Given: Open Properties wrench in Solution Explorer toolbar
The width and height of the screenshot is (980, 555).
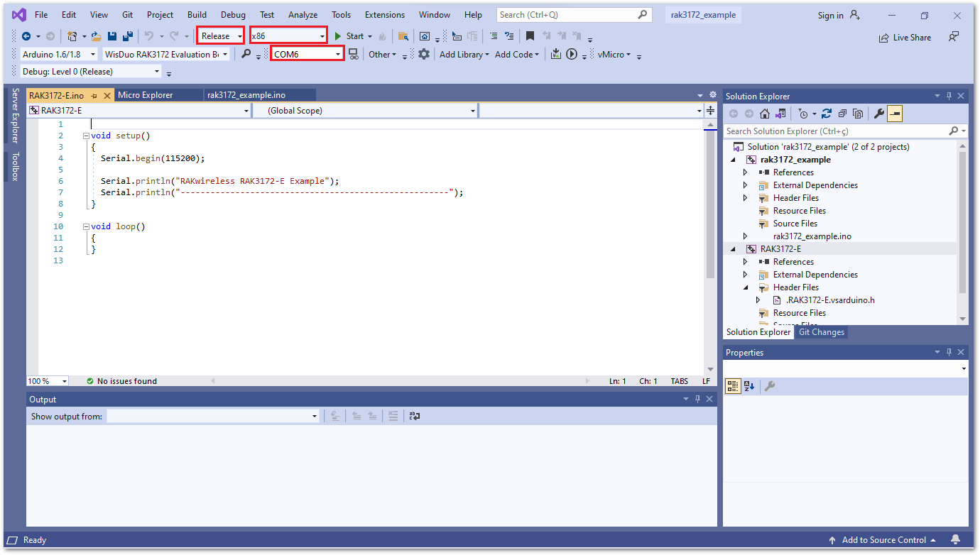Looking at the screenshot, I should (x=879, y=114).
